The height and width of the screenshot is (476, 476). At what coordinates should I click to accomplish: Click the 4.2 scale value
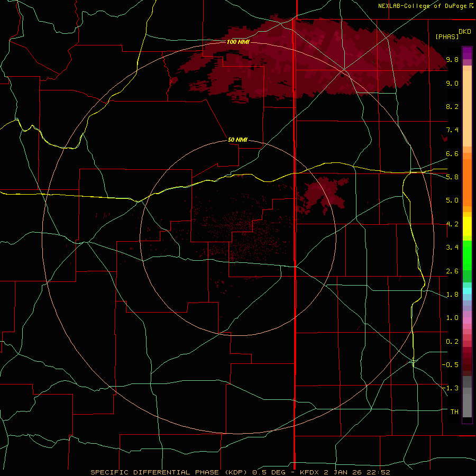452,224
